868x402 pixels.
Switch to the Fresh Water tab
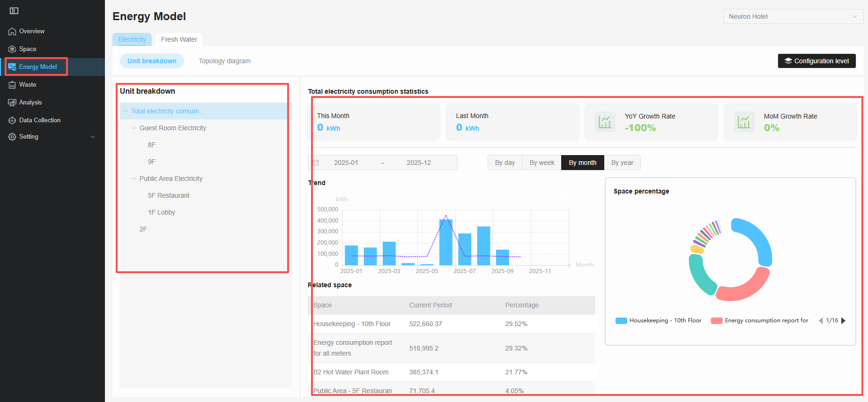coord(179,39)
